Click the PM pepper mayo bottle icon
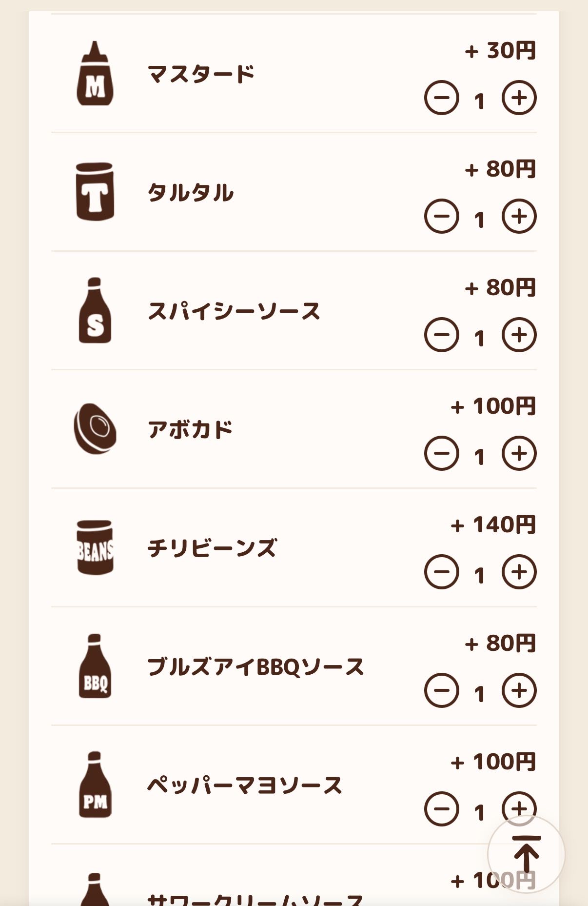The width and height of the screenshot is (588, 906). 95,785
